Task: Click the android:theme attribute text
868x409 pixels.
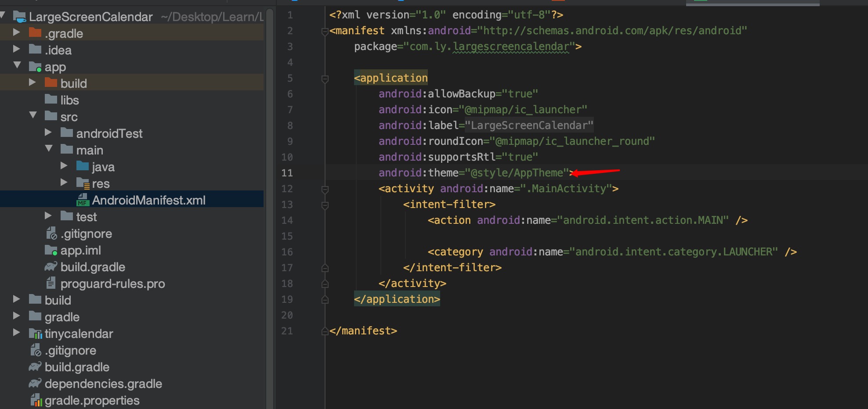Action: tap(418, 173)
